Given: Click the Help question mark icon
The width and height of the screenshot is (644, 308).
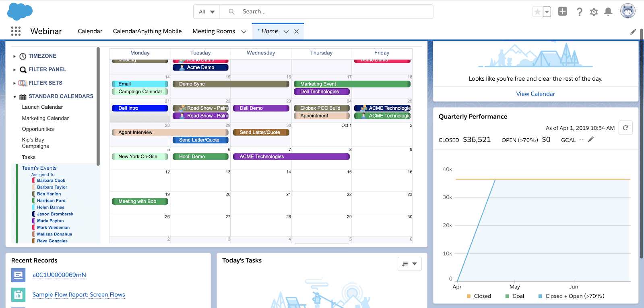Looking at the screenshot, I should [x=579, y=12].
